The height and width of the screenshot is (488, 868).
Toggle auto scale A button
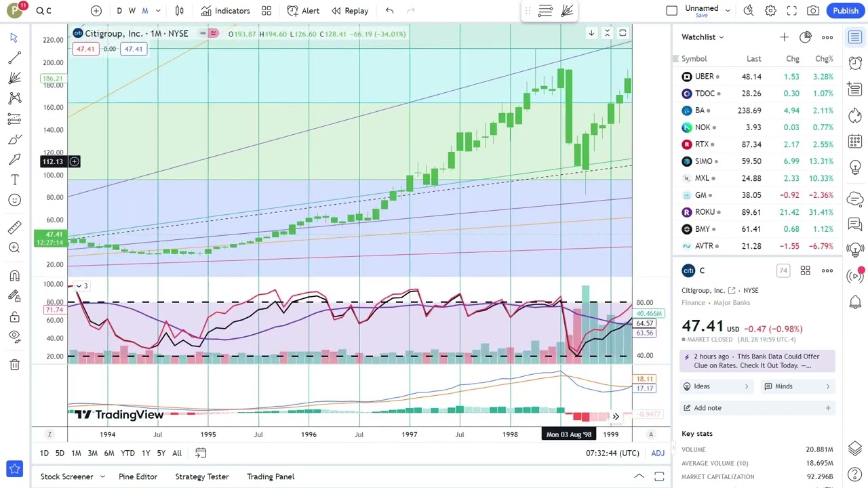(650, 434)
